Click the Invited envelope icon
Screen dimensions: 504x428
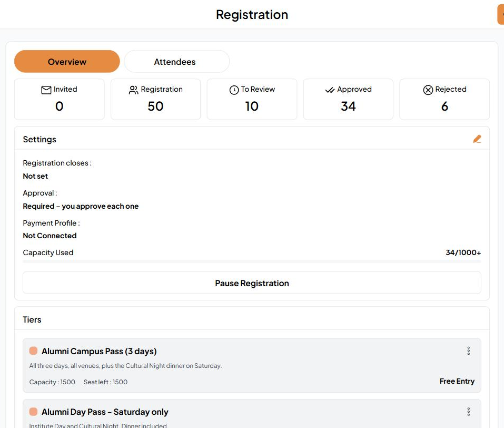click(46, 90)
